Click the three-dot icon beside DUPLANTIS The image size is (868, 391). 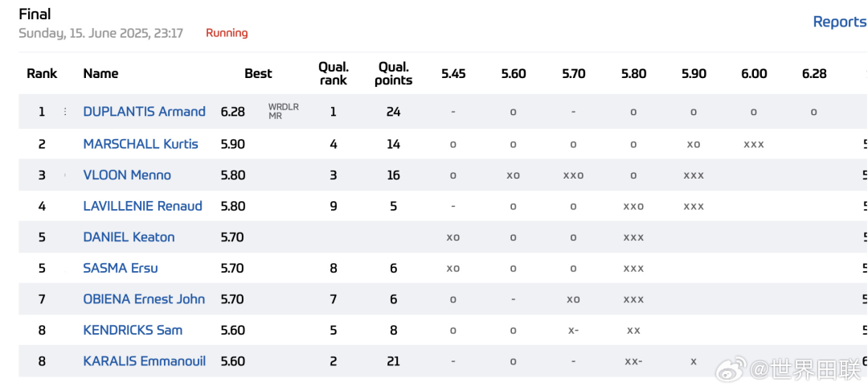point(65,112)
